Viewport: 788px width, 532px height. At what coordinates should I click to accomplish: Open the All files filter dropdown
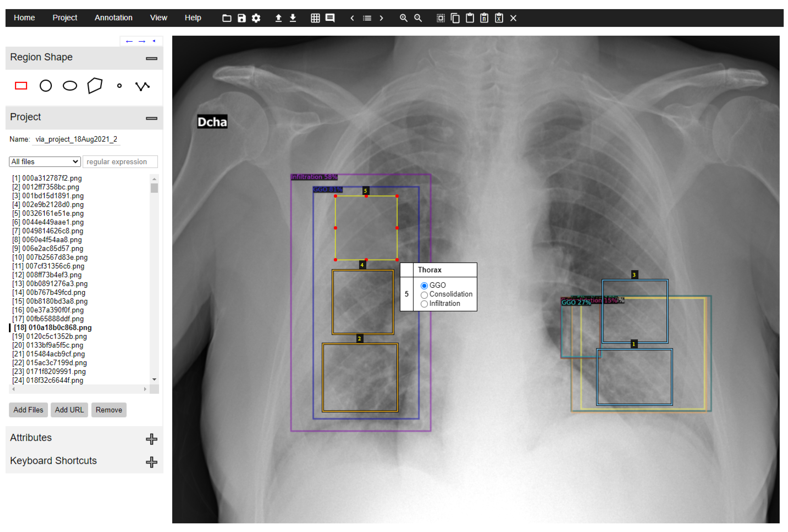click(x=45, y=162)
